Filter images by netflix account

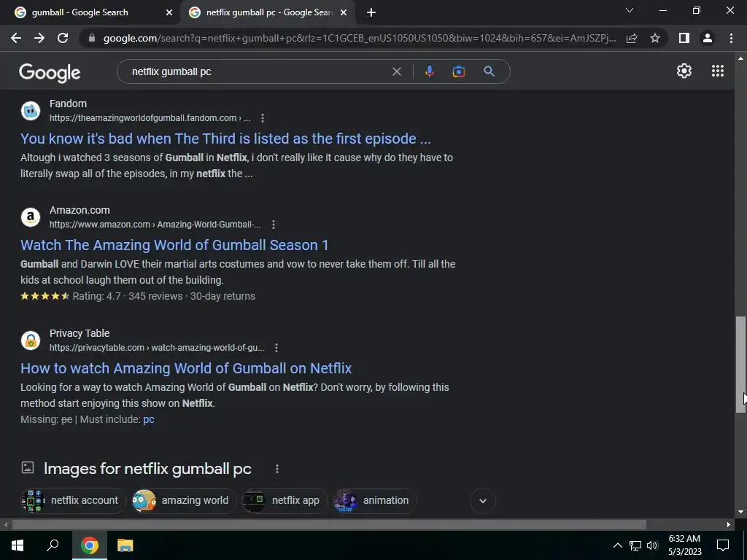(73, 500)
